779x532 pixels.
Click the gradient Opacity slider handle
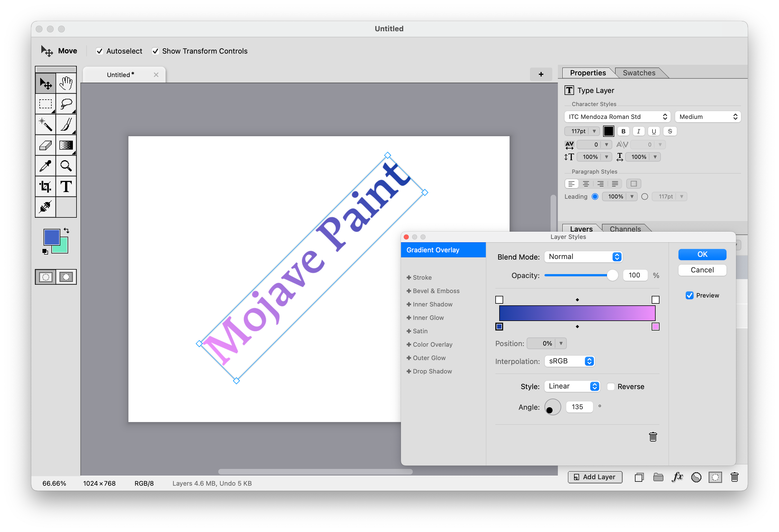click(612, 275)
